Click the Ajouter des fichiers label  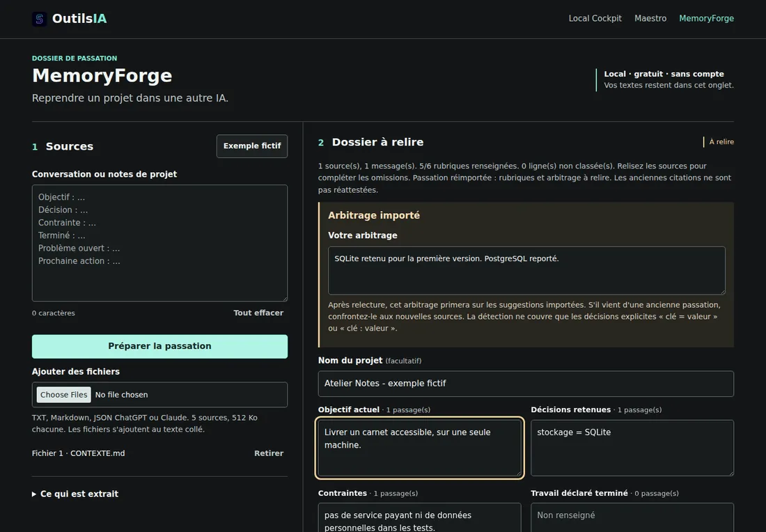76,372
